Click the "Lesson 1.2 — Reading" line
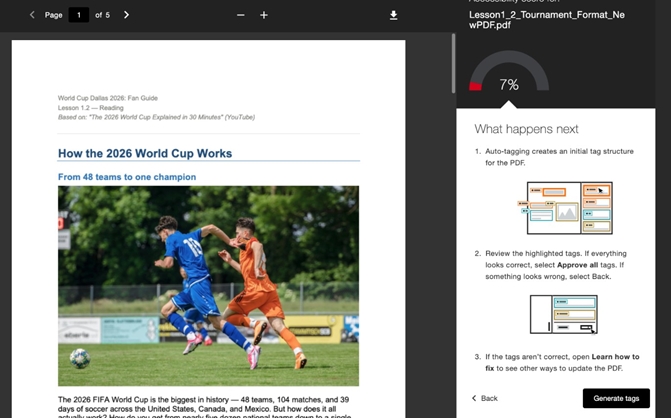Image resolution: width=671 pixels, height=418 pixels. [91, 108]
